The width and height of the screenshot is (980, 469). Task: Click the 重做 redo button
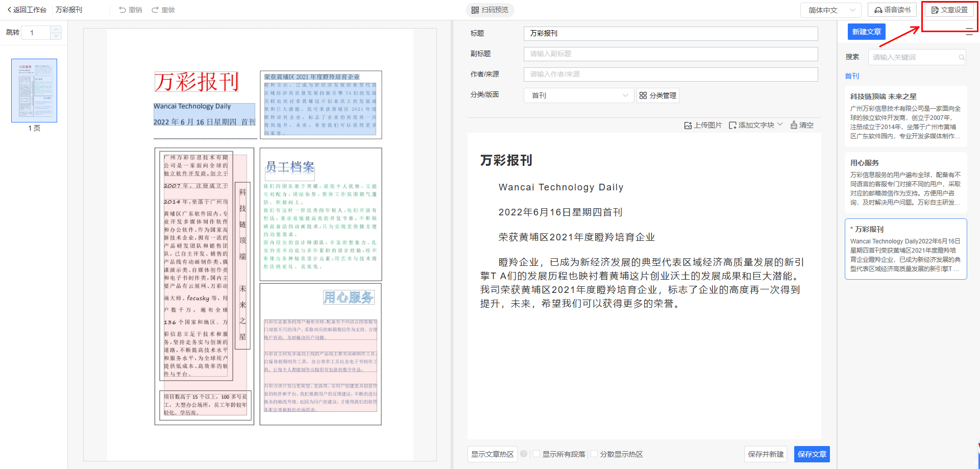pyautogui.click(x=163, y=10)
